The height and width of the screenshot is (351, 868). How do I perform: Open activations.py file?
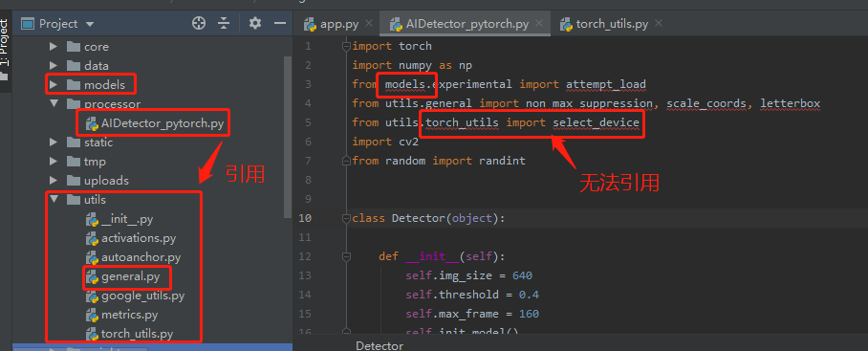tap(139, 238)
